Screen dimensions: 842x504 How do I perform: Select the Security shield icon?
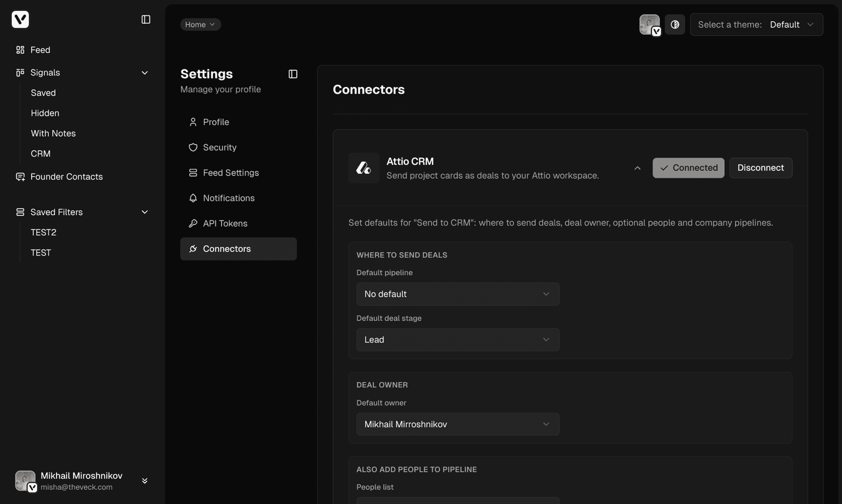193,147
